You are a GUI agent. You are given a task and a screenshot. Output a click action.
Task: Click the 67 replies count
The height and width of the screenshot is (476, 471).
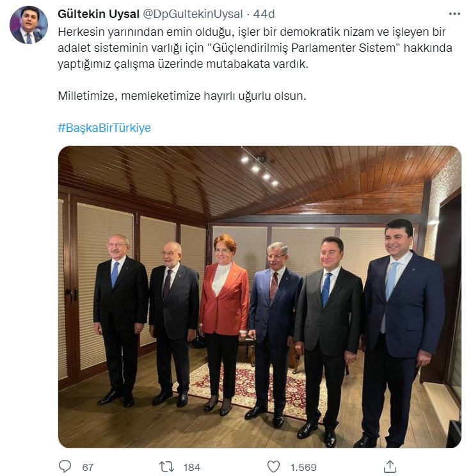88,467
